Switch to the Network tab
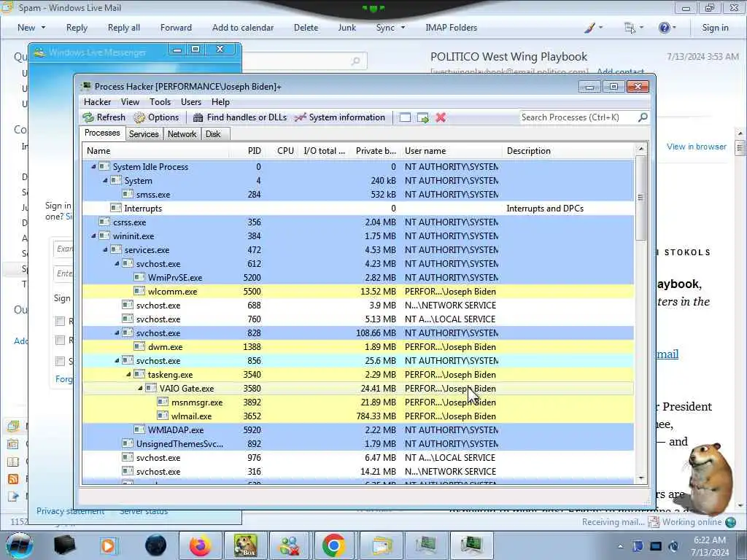 (182, 134)
